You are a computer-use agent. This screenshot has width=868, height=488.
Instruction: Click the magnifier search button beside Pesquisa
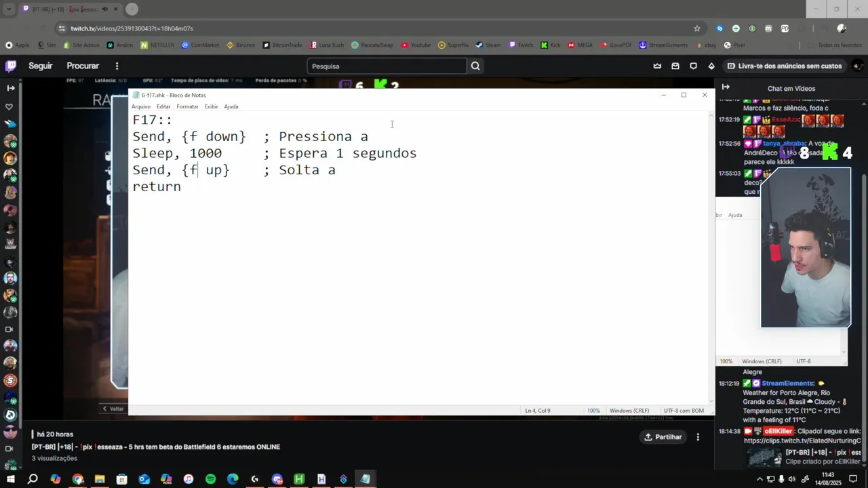tap(475, 66)
